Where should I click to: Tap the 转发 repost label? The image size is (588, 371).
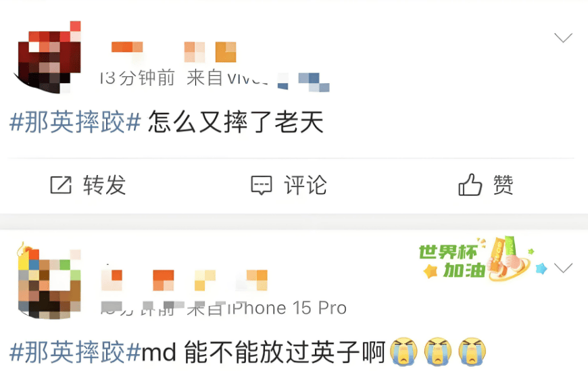105,185
